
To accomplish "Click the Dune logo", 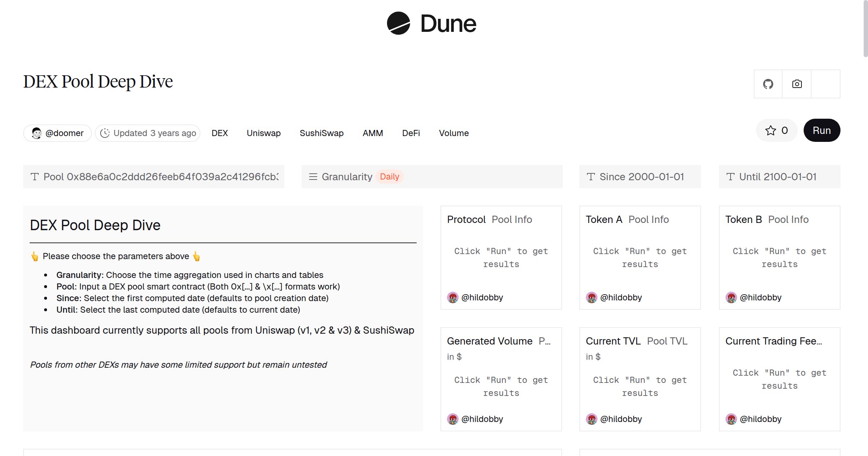I will 430,24.
